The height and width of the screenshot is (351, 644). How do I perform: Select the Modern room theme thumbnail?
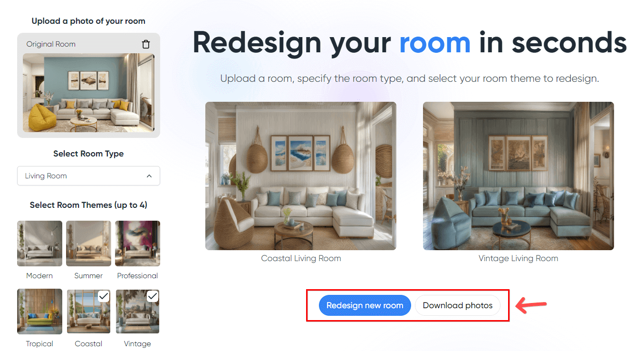coord(39,244)
